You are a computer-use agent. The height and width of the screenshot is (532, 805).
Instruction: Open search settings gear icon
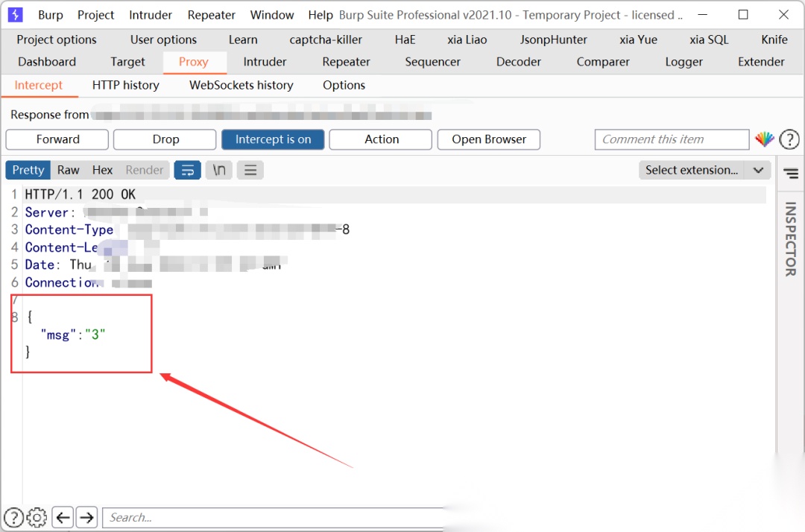click(x=37, y=517)
